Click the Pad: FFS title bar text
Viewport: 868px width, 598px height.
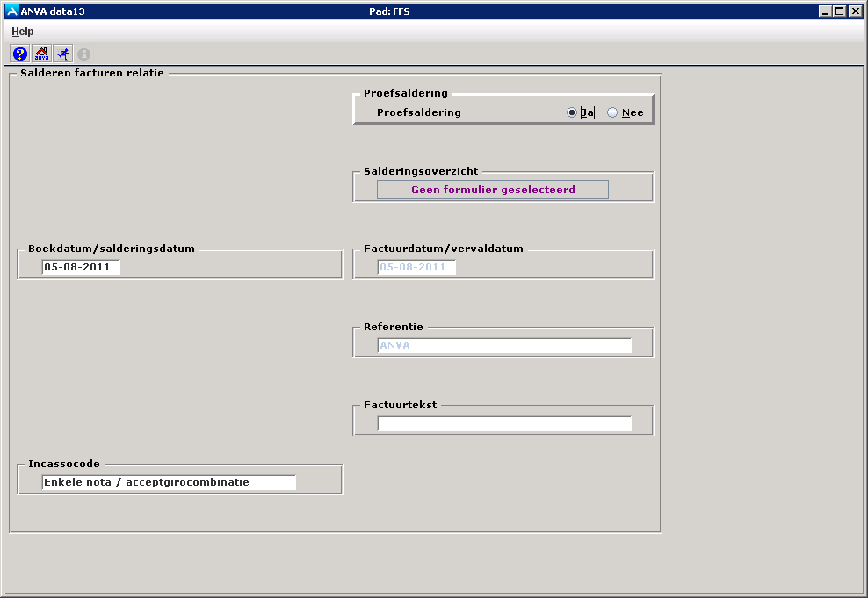coord(390,11)
